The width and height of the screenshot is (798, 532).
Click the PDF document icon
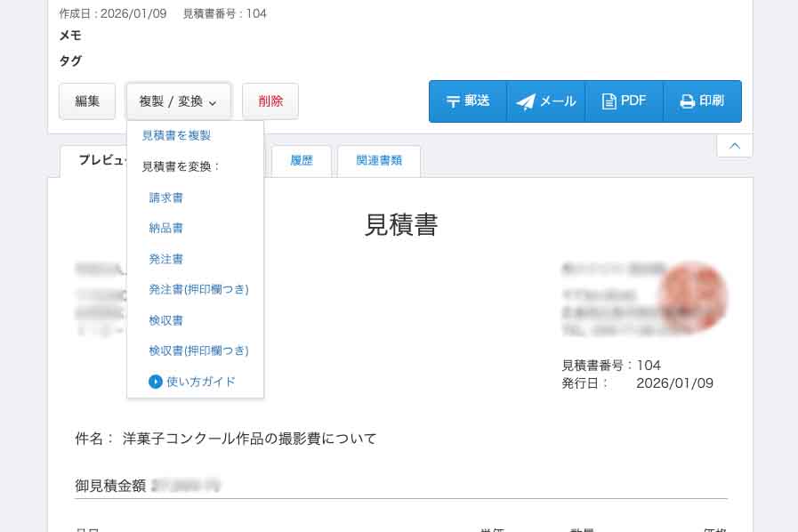point(609,101)
